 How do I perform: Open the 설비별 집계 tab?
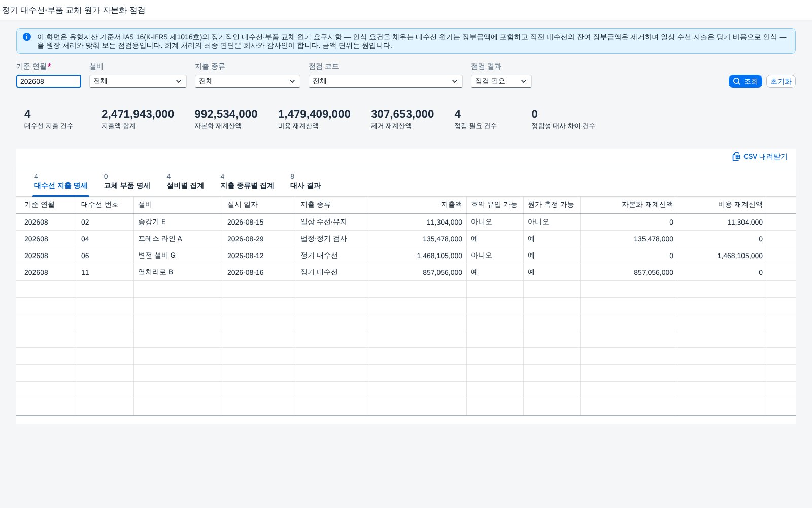(185, 181)
